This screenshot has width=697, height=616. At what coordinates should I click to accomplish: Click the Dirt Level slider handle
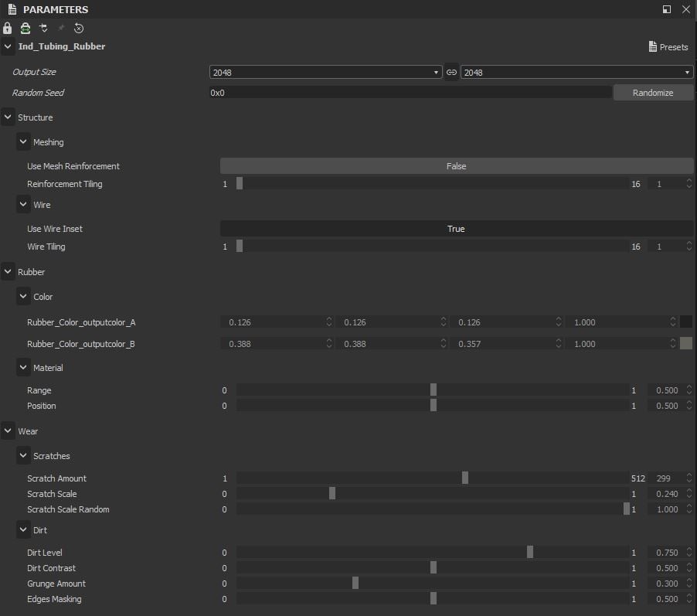pyautogui.click(x=530, y=552)
